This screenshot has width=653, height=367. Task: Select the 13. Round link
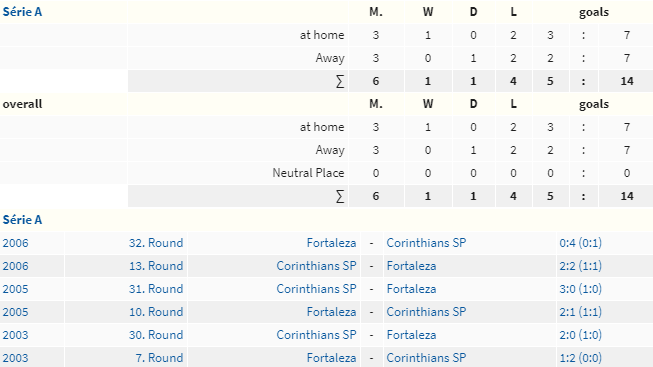(x=156, y=266)
